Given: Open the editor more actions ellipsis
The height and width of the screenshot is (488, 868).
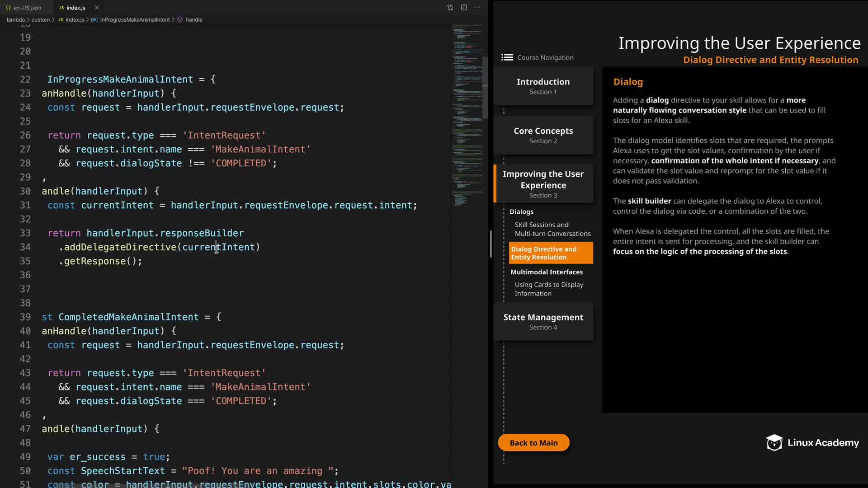Looking at the screenshot, I should pyautogui.click(x=477, y=8).
